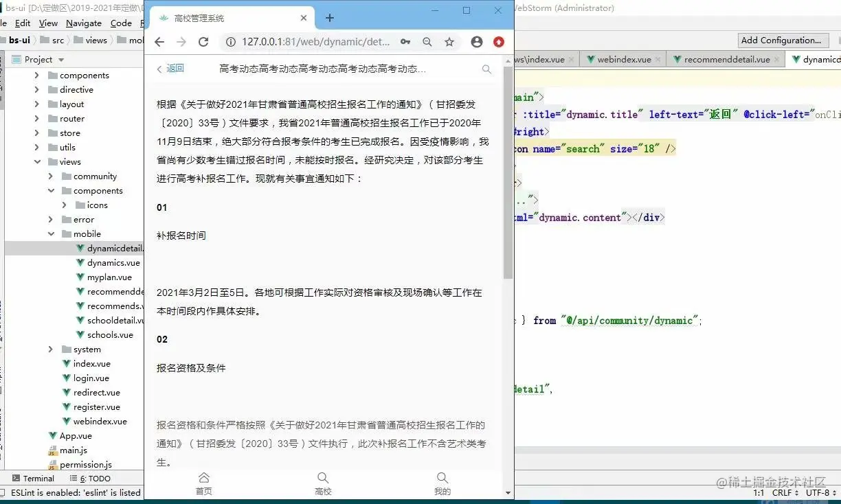This screenshot has width=841, height=504.
Task: Go back in Chrome browser
Action: click(x=159, y=42)
